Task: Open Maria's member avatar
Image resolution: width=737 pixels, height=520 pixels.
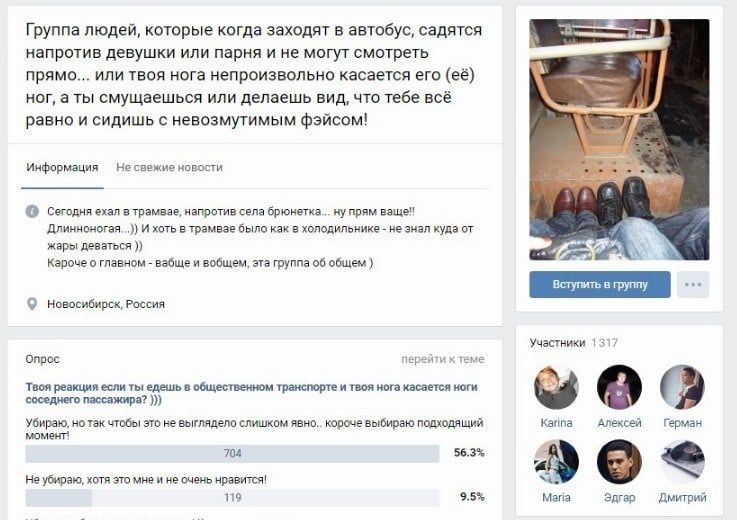Action: click(556, 462)
